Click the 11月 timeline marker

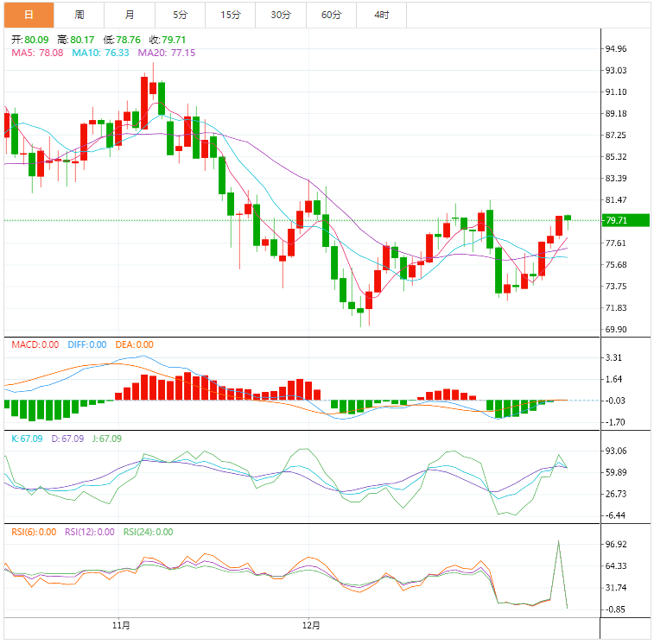pos(121,625)
